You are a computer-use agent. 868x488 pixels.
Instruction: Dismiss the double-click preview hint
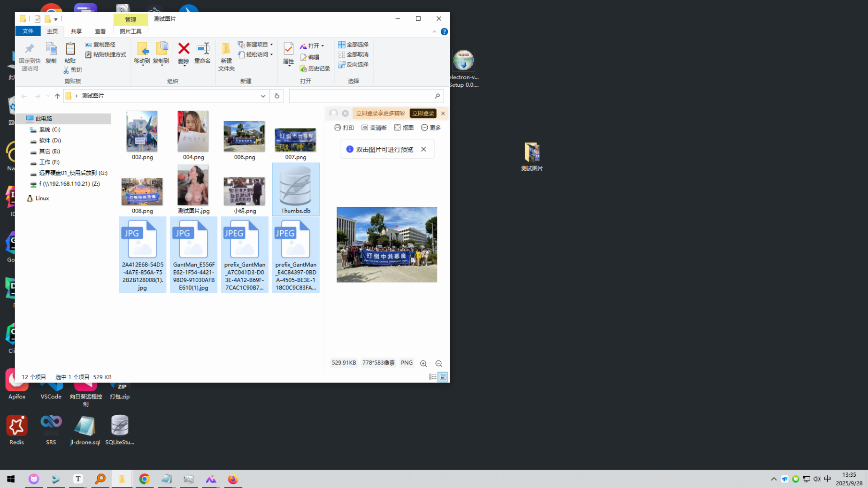pyautogui.click(x=423, y=149)
